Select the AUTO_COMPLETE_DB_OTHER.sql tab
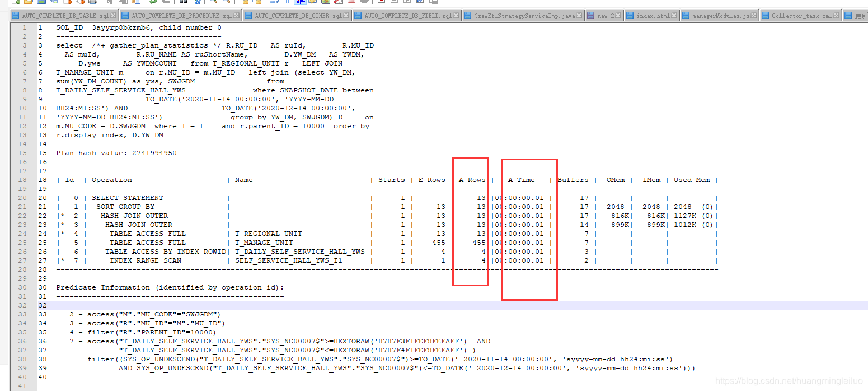Image resolution: width=868 pixels, height=391 pixels. click(x=298, y=16)
